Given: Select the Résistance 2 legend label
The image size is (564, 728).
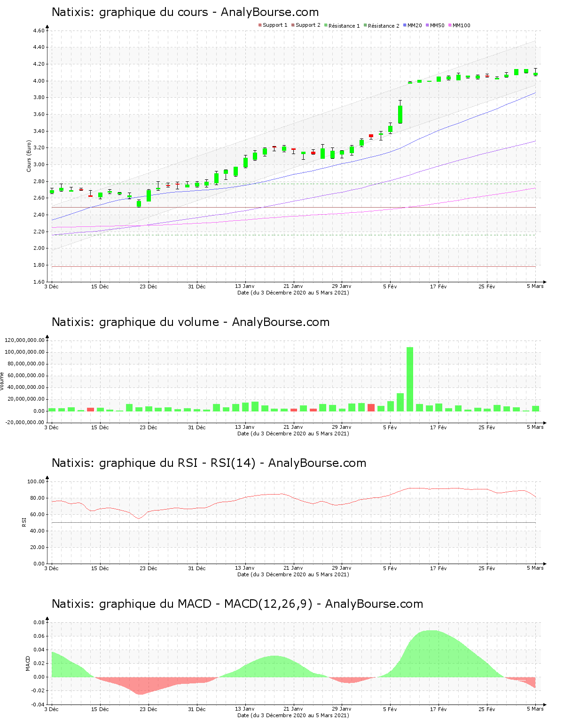Looking at the screenshot, I should (x=384, y=26).
